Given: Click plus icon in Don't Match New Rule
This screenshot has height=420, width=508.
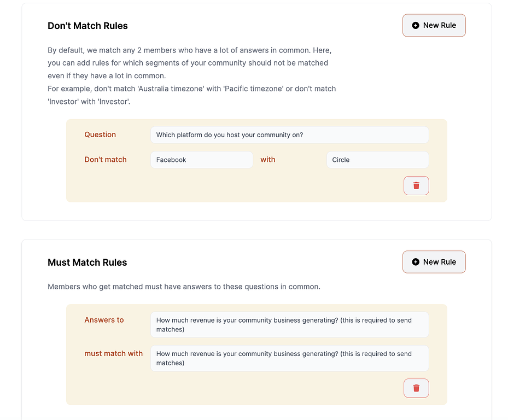Looking at the screenshot, I should 416,25.
